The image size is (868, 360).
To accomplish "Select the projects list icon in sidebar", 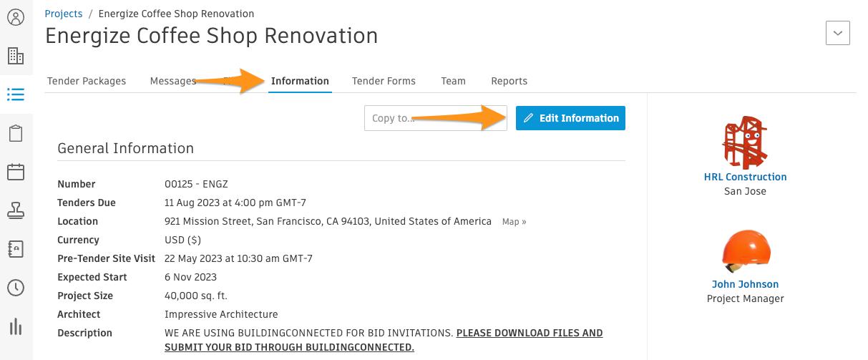I will 16,94.
